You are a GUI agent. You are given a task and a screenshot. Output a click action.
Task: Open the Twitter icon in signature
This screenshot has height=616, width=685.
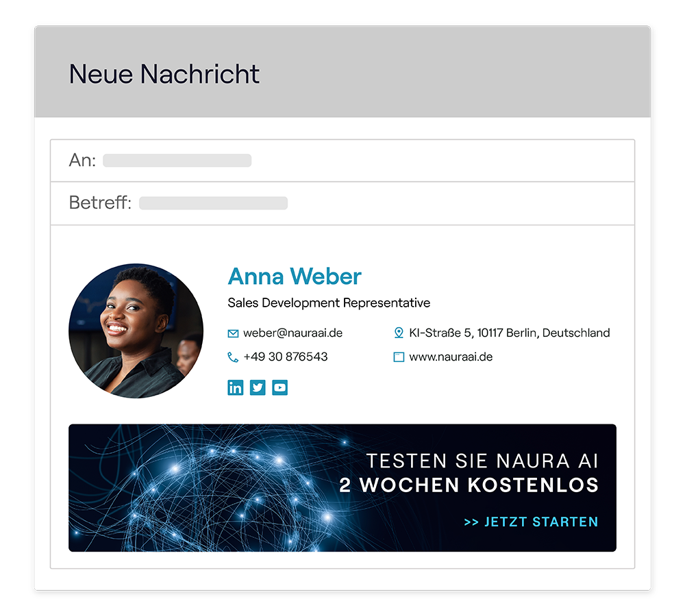[x=258, y=387]
